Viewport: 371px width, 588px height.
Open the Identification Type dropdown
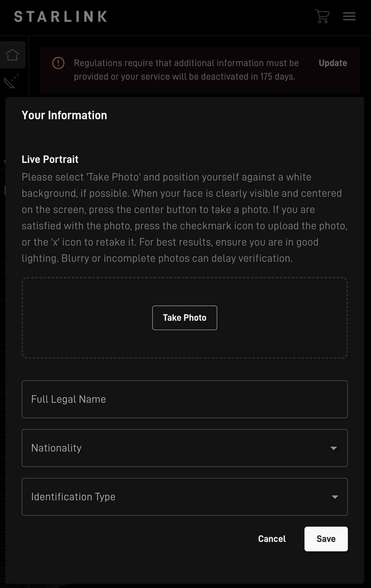176,497
